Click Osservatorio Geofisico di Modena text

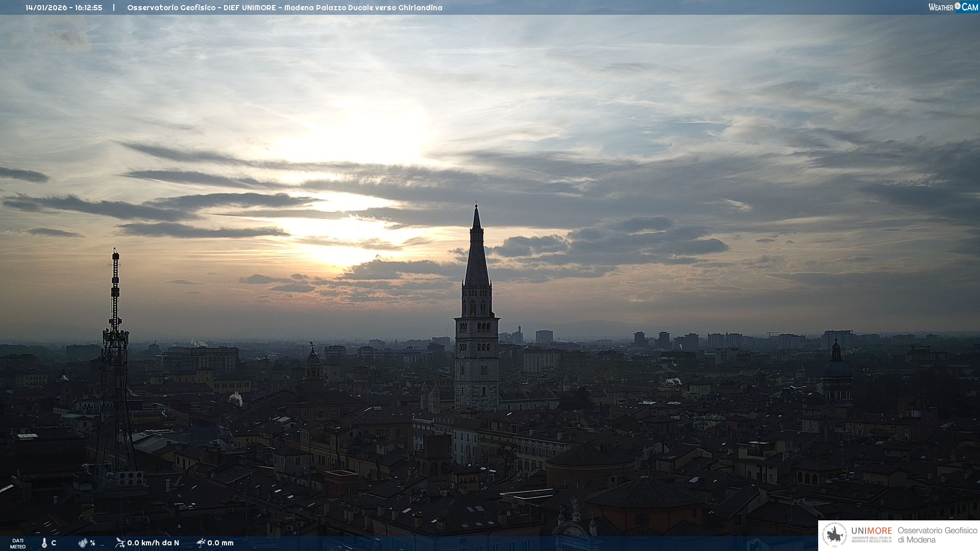(x=937, y=535)
